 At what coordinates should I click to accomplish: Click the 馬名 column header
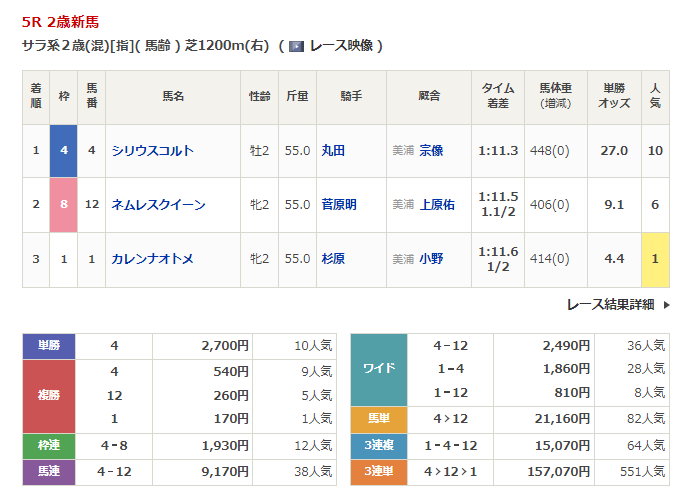173,97
